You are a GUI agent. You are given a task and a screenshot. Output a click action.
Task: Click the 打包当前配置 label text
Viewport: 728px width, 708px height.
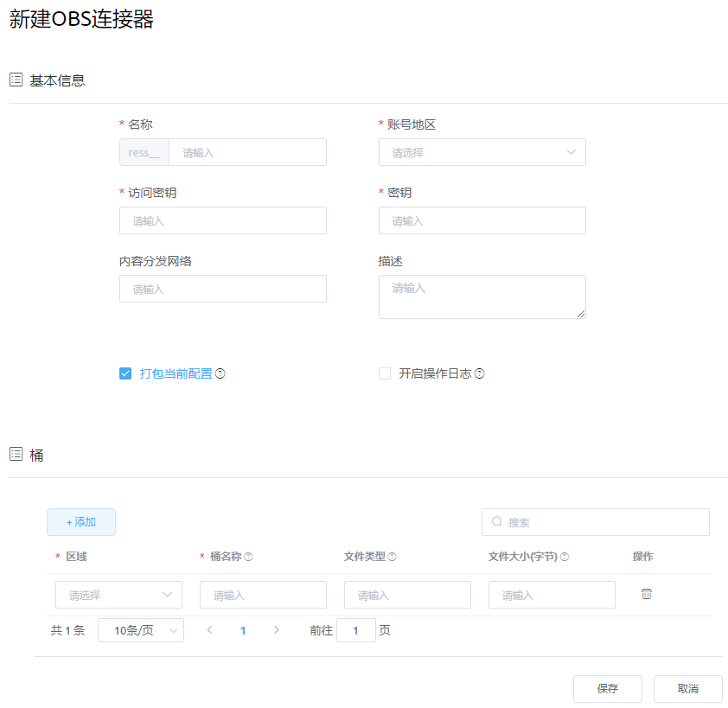pyautogui.click(x=176, y=373)
